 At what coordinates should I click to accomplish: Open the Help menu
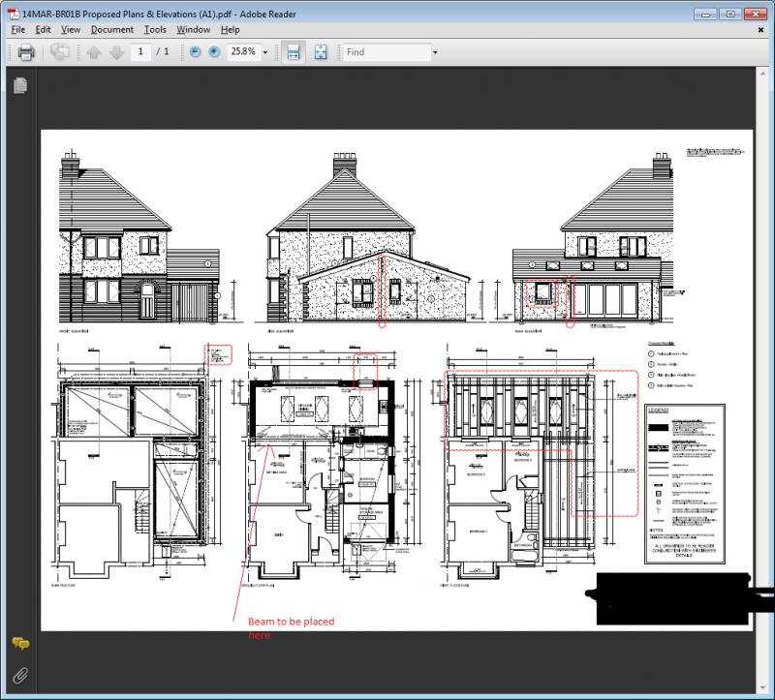click(230, 29)
